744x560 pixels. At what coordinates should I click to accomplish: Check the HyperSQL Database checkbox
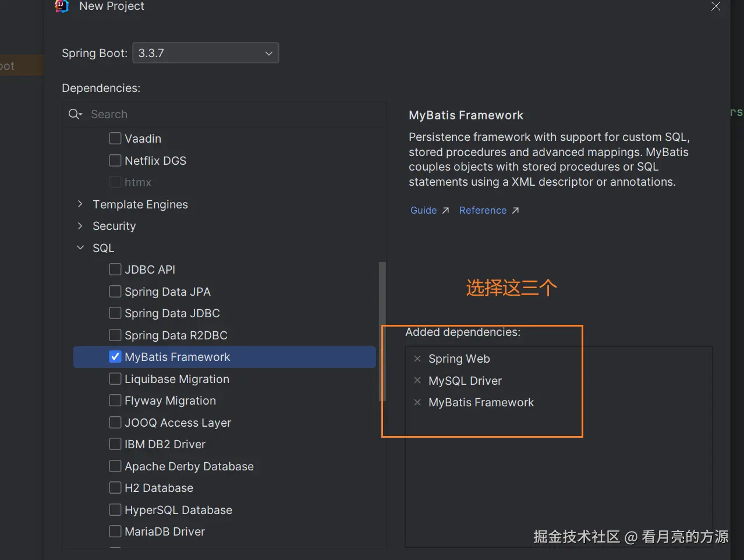pyautogui.click(x=115, y=510)
